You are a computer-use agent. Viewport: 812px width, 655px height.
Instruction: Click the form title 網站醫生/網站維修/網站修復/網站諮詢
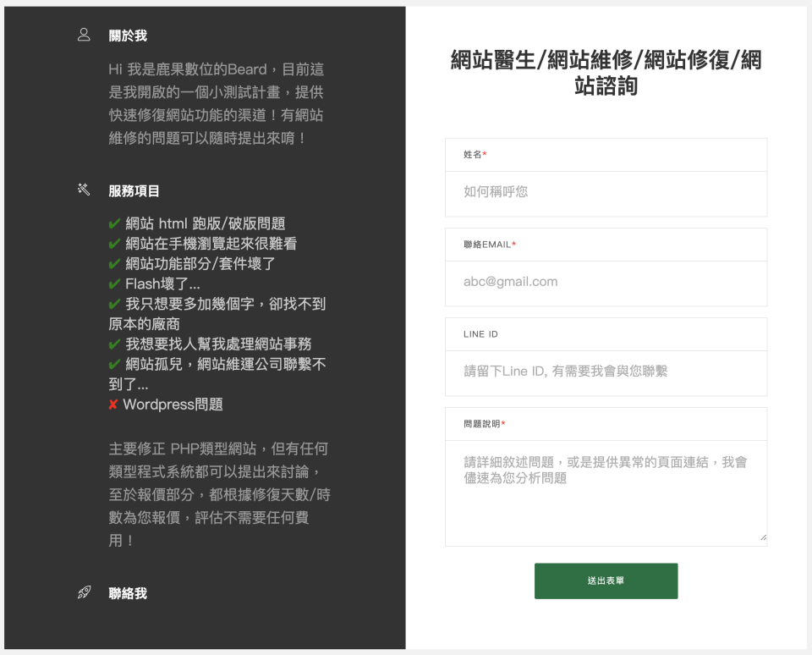[x=606, y=72]
